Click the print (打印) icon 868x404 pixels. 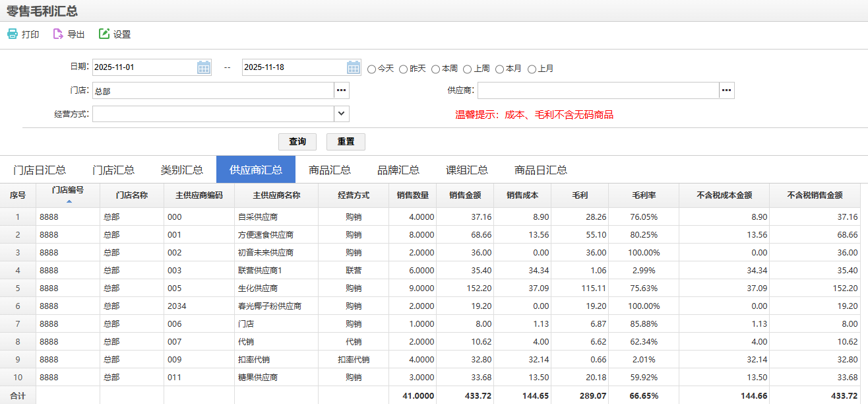13,34
